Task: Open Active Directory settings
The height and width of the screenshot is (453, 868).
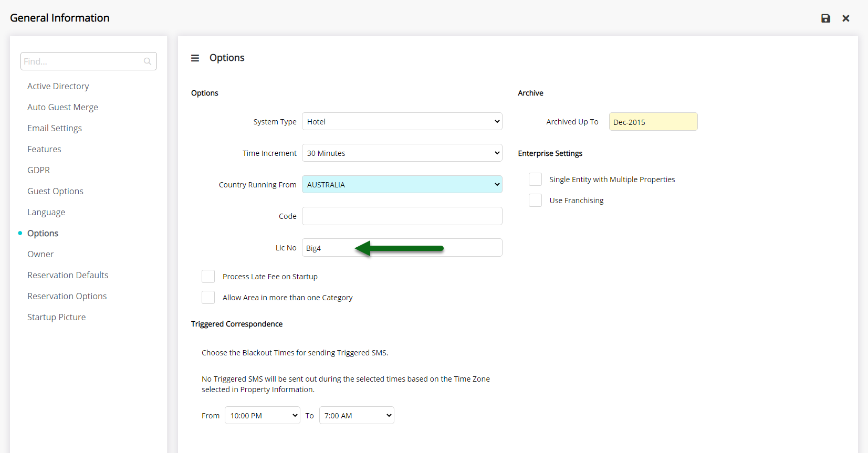Action: coord(58,86)
